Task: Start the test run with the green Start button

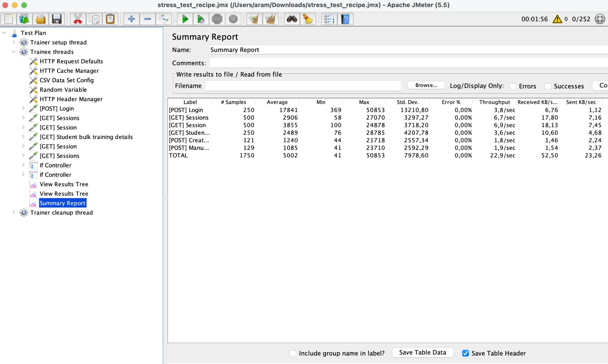Action: [x=185, y=19]
